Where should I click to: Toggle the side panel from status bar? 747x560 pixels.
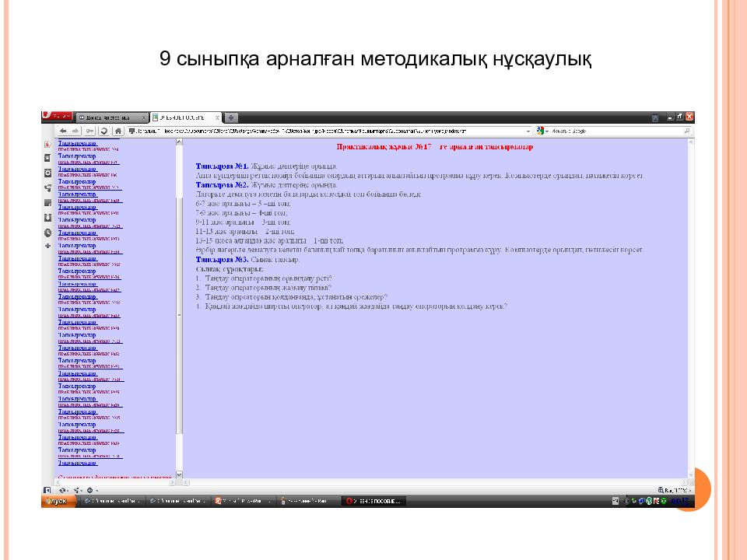tap(47, 490)
